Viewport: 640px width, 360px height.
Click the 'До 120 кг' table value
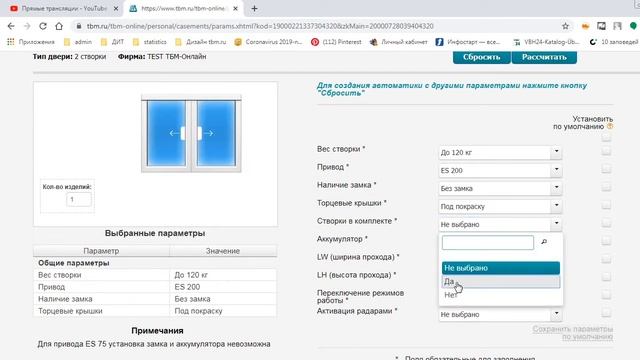point(191,275)
